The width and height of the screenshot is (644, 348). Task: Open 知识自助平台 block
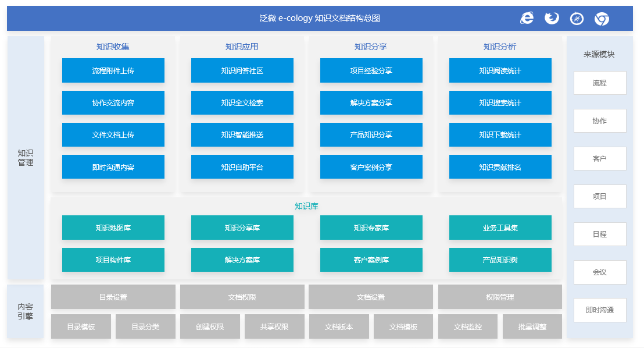tap(242, 166)
